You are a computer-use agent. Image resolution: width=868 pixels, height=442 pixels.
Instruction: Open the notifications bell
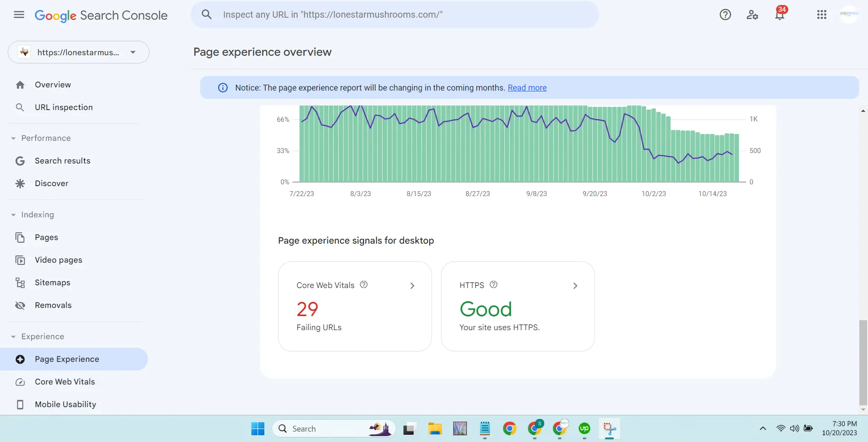pyautogui.click(x=779, y=15)
